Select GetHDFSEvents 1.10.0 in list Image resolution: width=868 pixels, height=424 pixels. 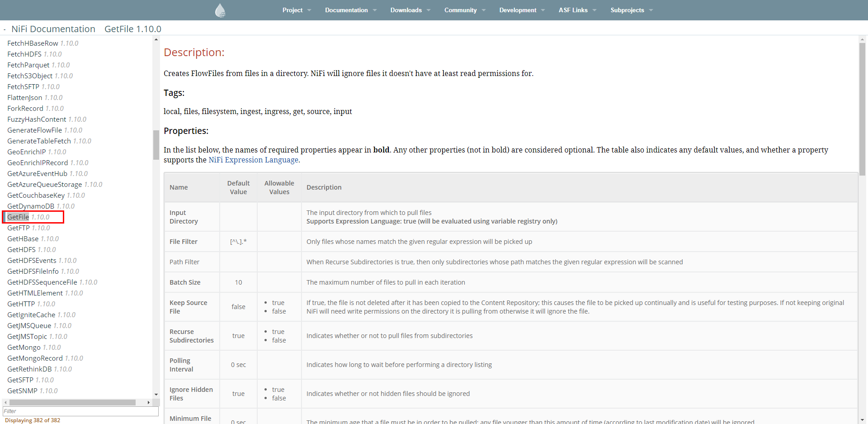pos(42,261)
